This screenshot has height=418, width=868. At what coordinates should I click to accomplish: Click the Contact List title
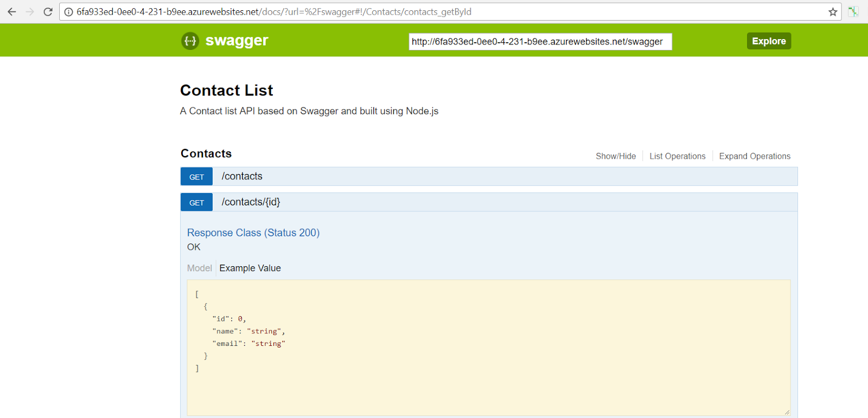pyautogui.click(x=227, y=91)
